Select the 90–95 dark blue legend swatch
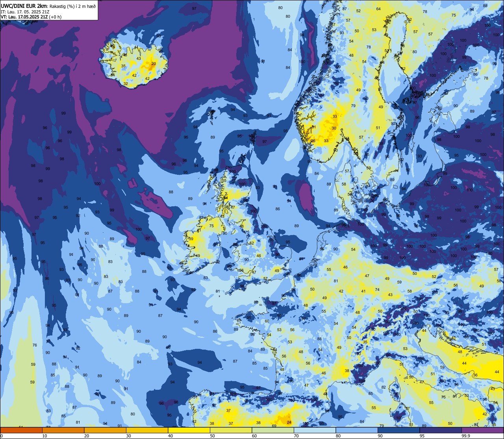The height and width of the screenshot is (439, 504). (398, 430)
